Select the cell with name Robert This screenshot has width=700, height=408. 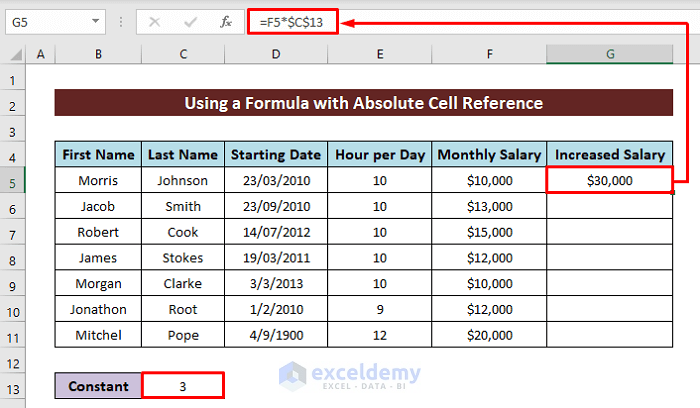coord(98,232)
